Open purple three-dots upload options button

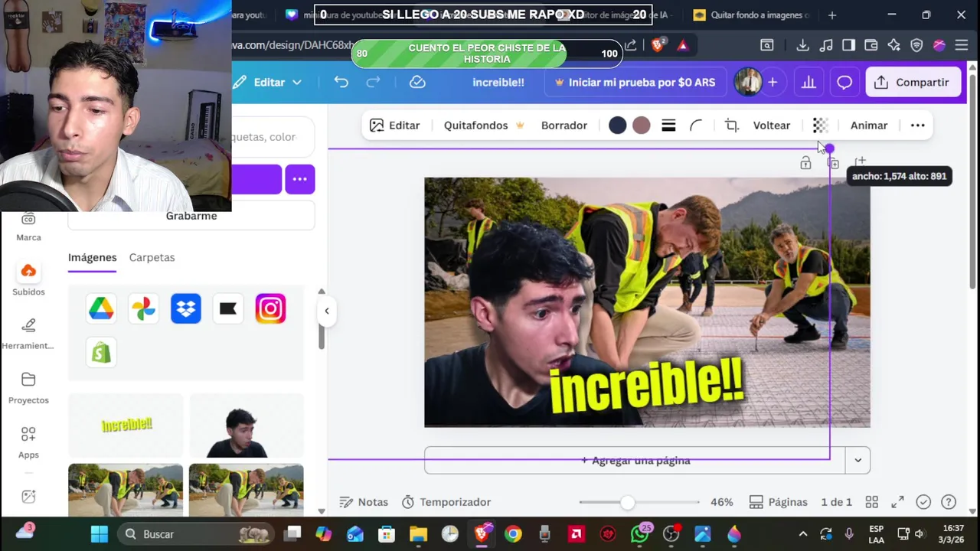point(299,179)
